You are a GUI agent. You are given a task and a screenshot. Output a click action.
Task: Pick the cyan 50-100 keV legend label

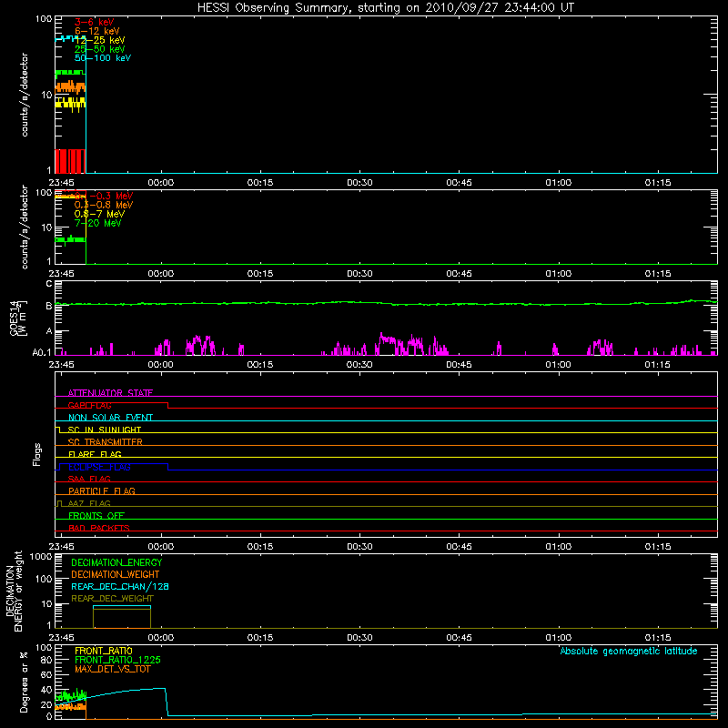pos(103,58)
